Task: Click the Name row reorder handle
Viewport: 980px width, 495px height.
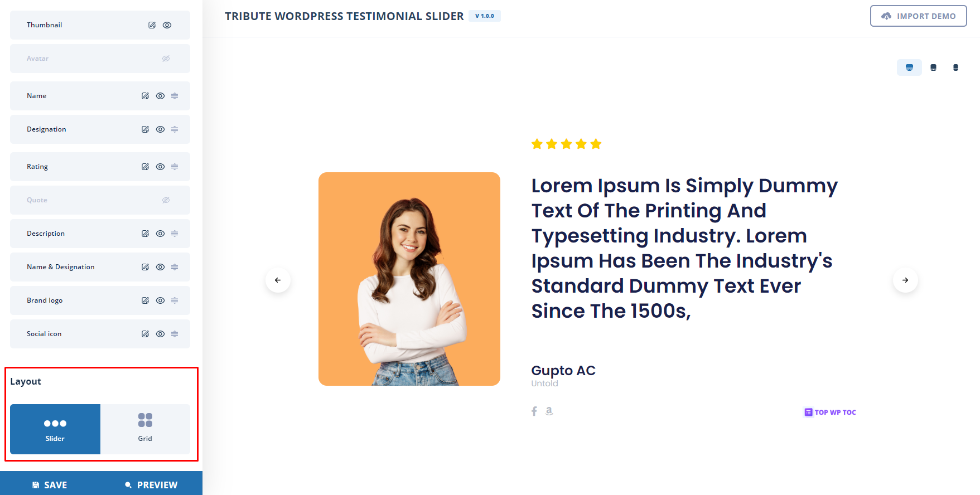Action: coord(175,96)
